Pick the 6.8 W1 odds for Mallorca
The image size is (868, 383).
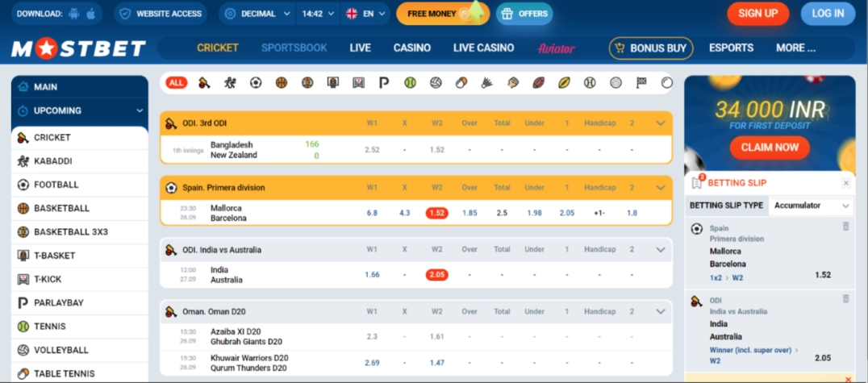[372, 213]
